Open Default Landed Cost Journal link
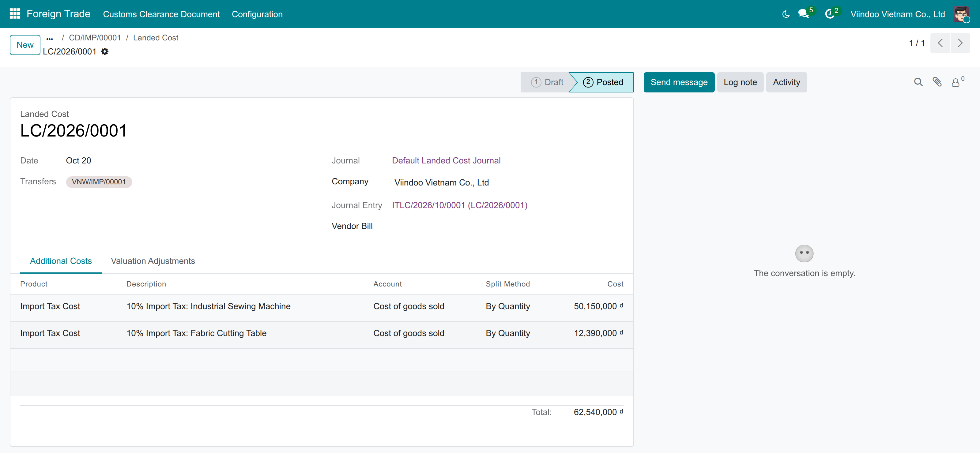The height and width of the screenshot is (453, 980). (x=446, y=160)
